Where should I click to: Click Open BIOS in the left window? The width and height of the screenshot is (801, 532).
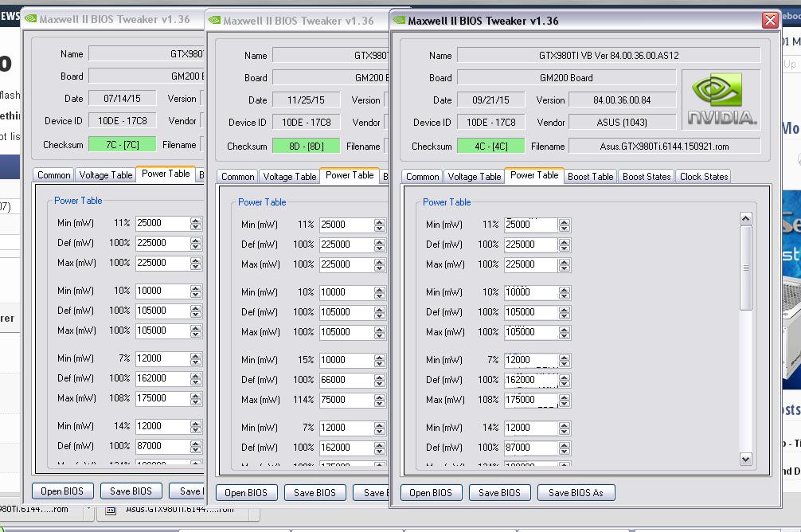point(62,491)
